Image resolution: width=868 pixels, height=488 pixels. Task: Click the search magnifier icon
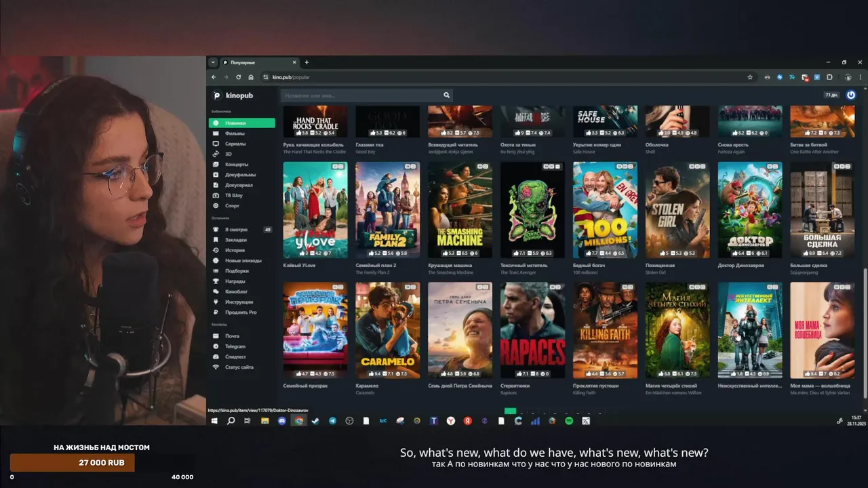[x=447, y=96]
